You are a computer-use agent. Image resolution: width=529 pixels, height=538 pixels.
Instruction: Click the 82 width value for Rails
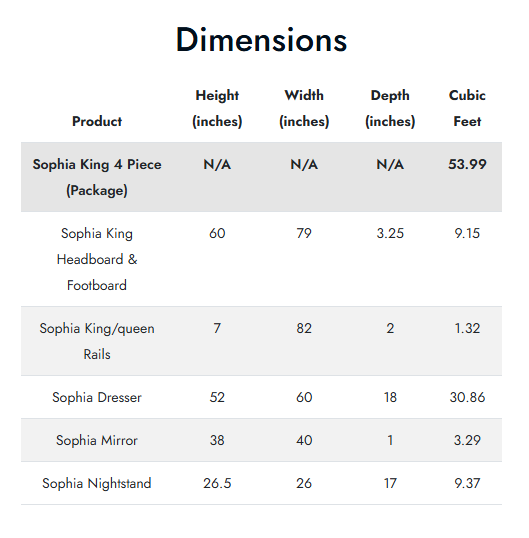coord(304,328)
